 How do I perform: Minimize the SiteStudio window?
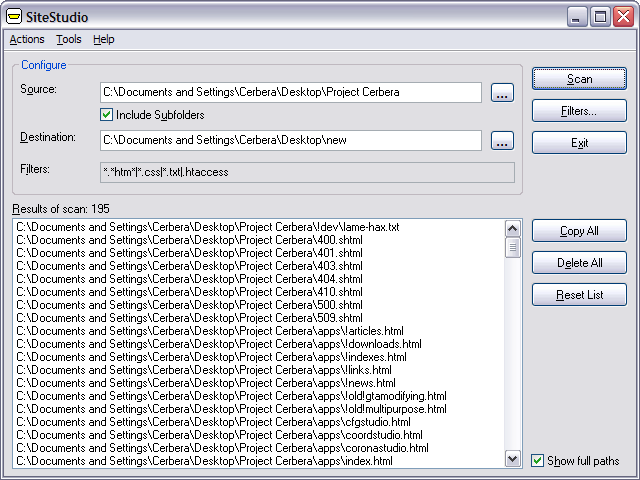pos(576,17)
